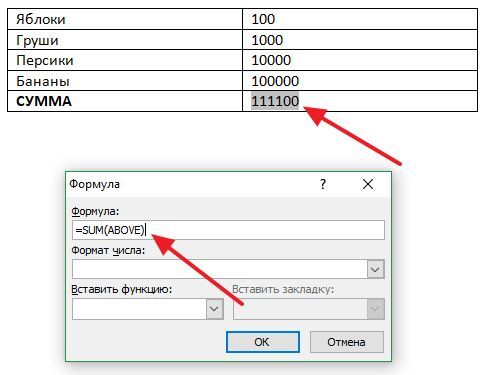Confirm the formula with OK button
This screenshot has height=375, width=486.
(263, 342)
